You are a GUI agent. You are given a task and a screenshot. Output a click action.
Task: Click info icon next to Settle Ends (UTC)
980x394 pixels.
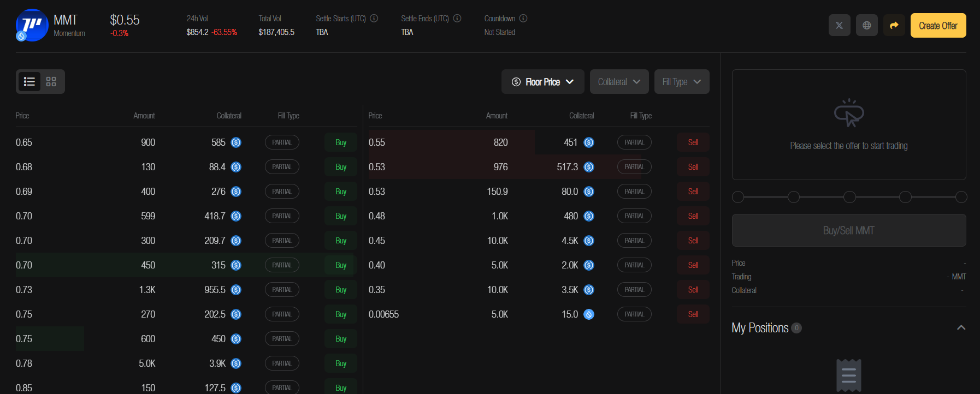coord(457,18)
